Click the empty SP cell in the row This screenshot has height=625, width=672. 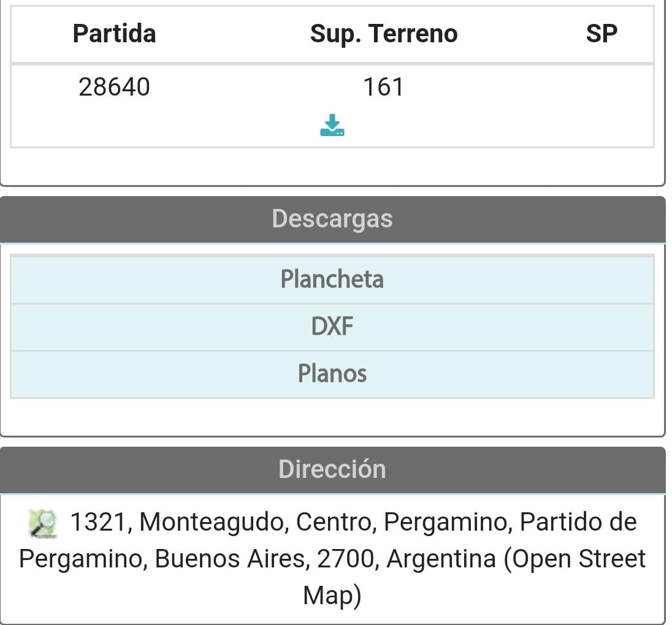[601, 105]
